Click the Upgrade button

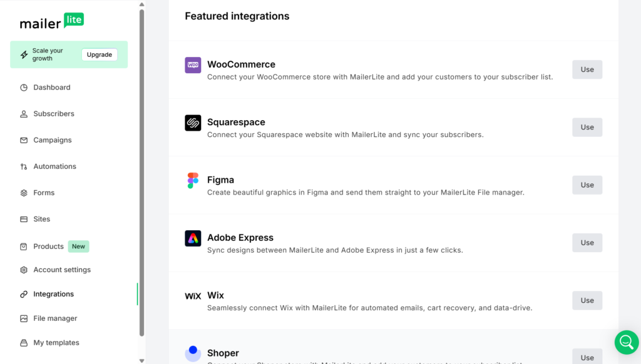pos(100,55)
